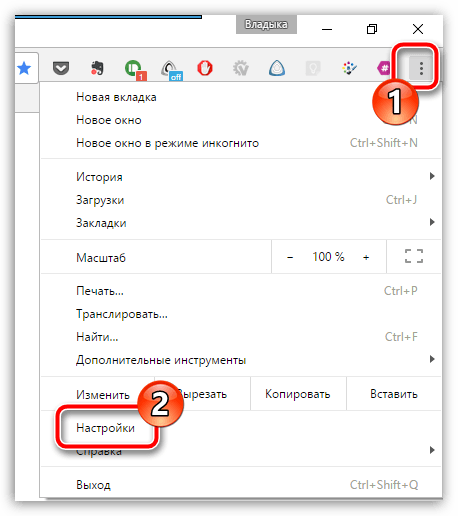Open Загрузки menu entry
458x516 pixels.
coord(241,200)
